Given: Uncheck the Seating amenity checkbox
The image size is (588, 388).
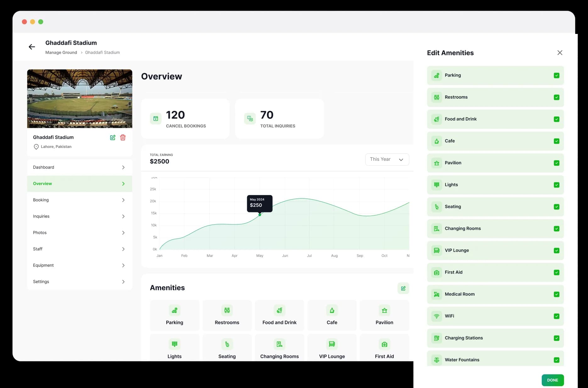Looking at the screenshot, I should click(x=557, y=207).
